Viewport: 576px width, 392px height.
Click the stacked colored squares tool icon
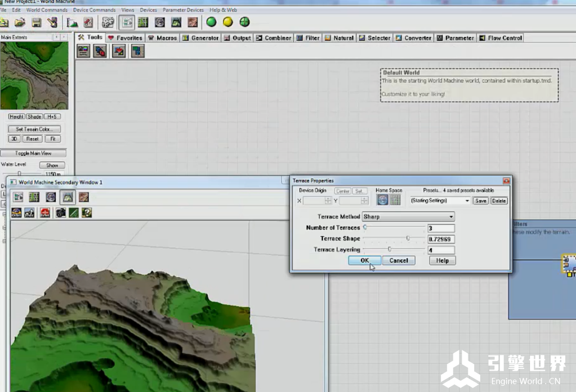(x=100, y=51)
